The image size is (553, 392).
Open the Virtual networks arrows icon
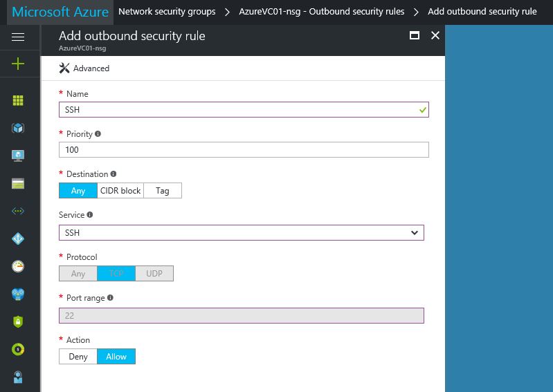[18, 211]
